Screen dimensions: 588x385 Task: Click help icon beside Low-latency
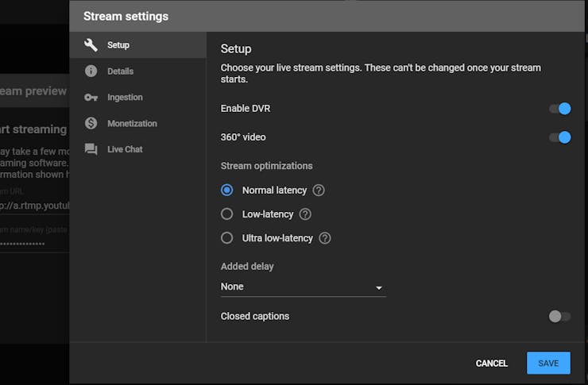pyautogui.click(x=305, y=214)
